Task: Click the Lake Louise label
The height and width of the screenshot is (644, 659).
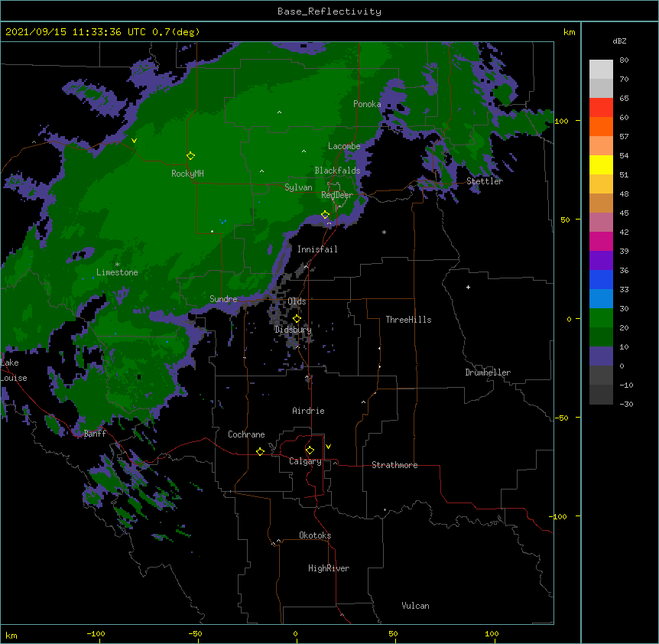Action: tap(13, 370)
